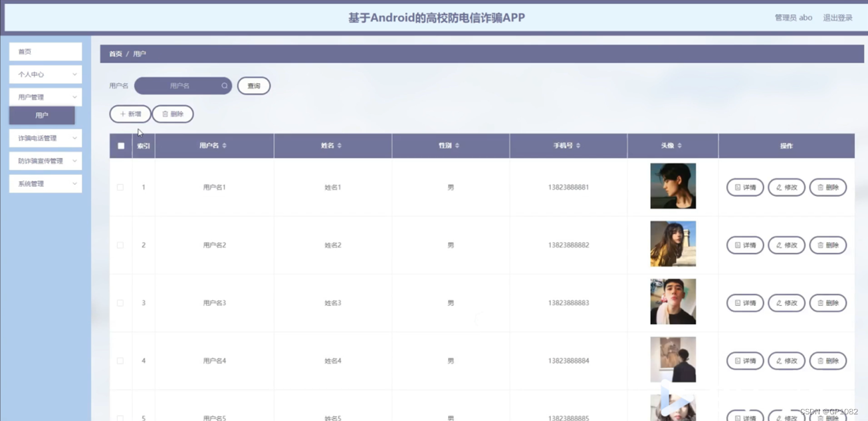The height and width of the screenshot is (421, 868).
Task: Toggle the select-all header checkbox
Action: [121, 146]
